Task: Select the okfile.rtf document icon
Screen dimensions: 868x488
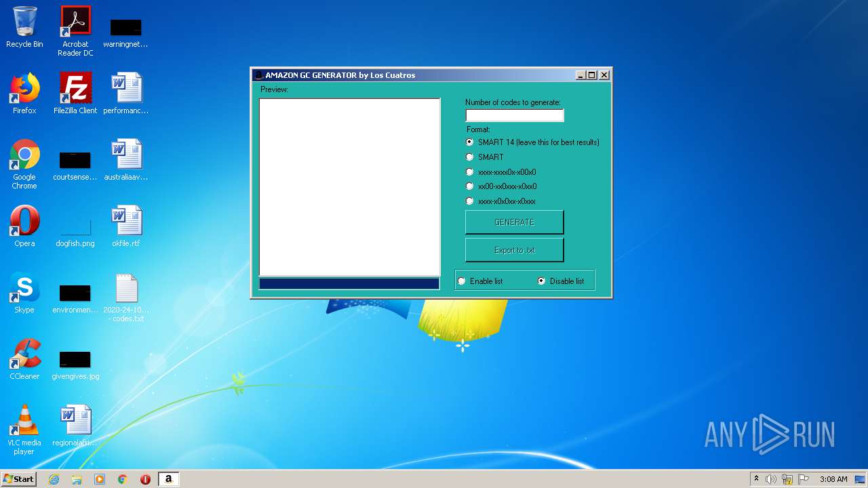Action: 126,227
